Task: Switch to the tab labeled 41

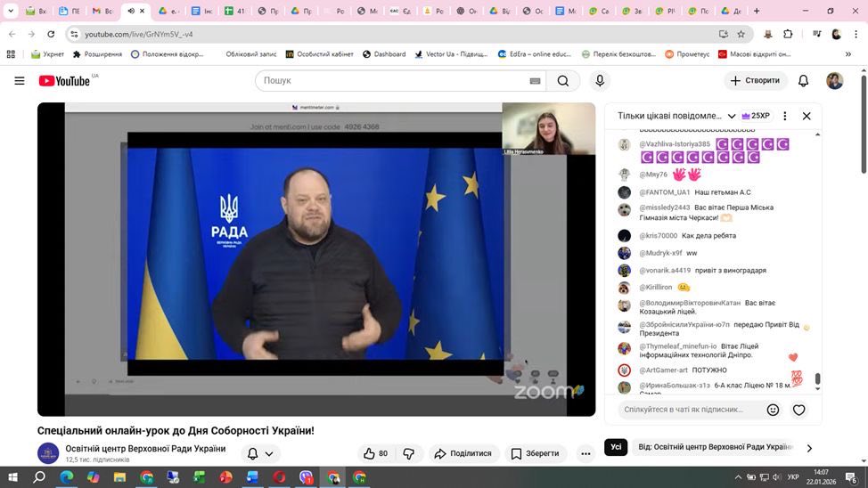Action: tap(234, 11)
